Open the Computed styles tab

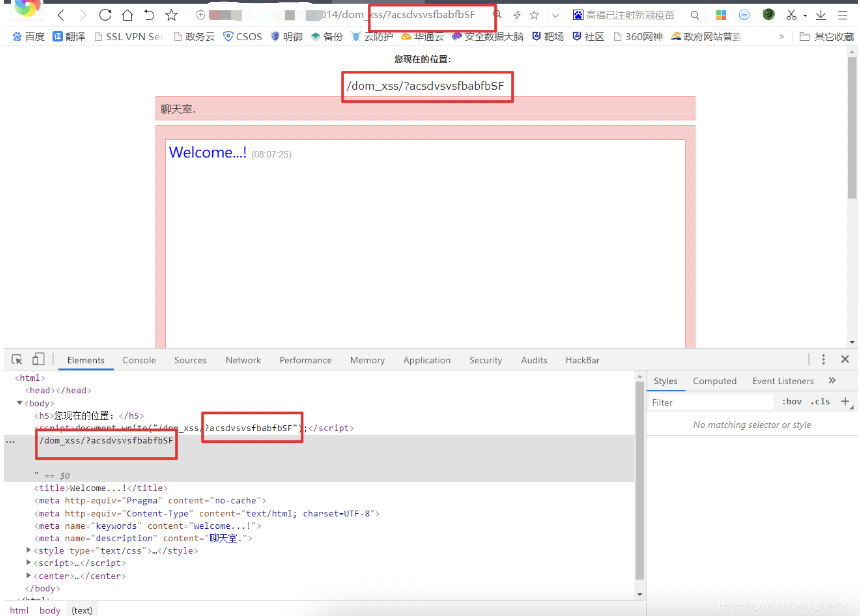715,381
